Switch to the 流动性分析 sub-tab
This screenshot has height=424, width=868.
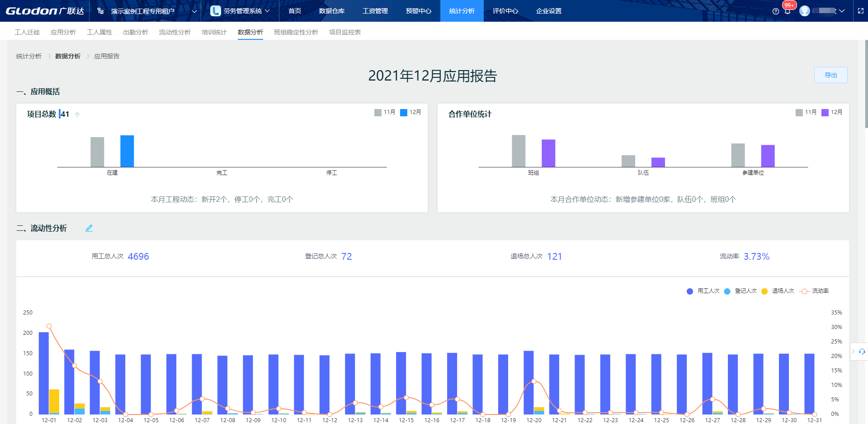[175, 32]
